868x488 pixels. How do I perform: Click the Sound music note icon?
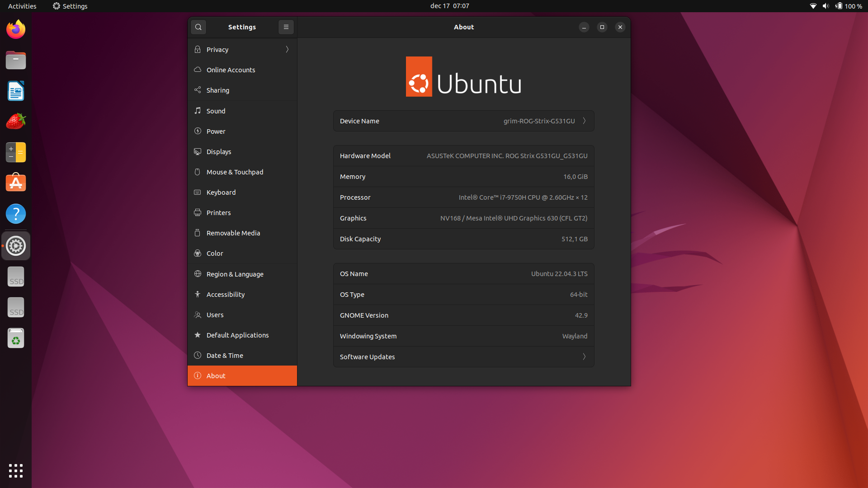coord(198,111)
